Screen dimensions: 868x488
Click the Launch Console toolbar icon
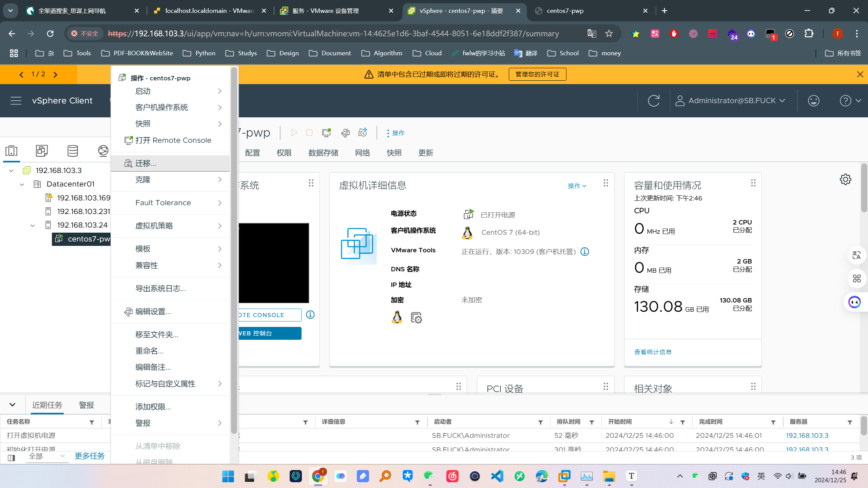(326, 133)
